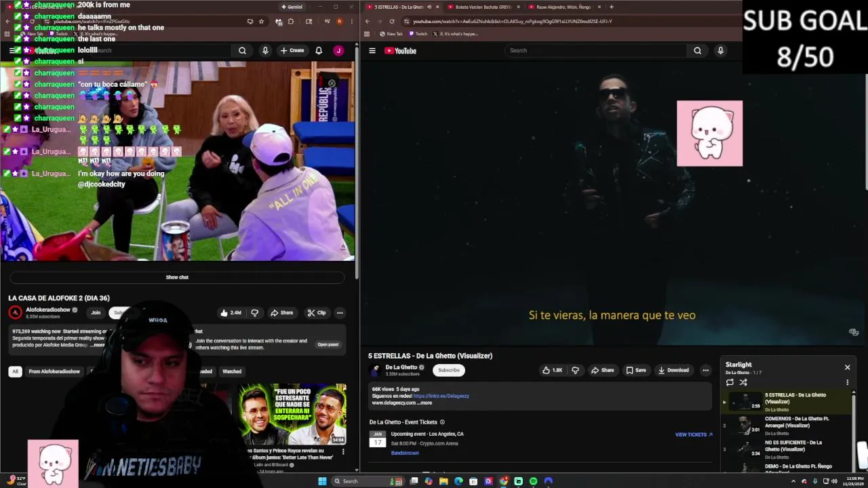Viewport: 868px width, 488px height.
Task: Reload page in right browser window
Action: tap(391, 21)
